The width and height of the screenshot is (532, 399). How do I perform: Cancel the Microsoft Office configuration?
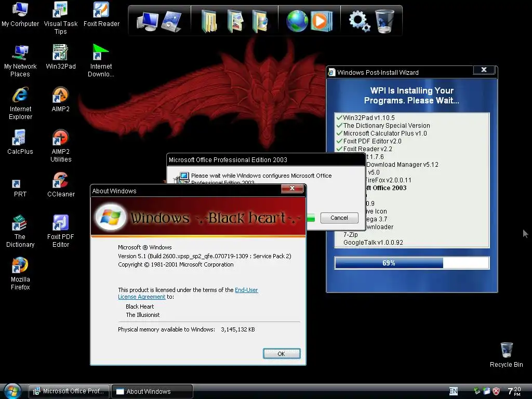pyautogui.click(x=339, y=218)
